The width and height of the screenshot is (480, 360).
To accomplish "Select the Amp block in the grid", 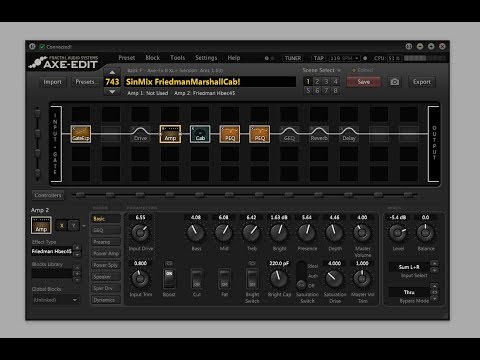I will pyautogui.click(x=170, y=134).
